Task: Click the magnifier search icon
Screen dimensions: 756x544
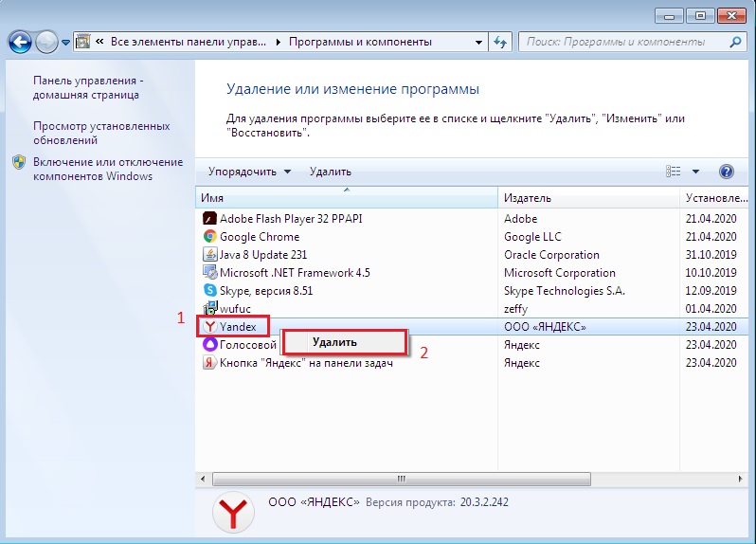Action: click(x=736, y=42)
